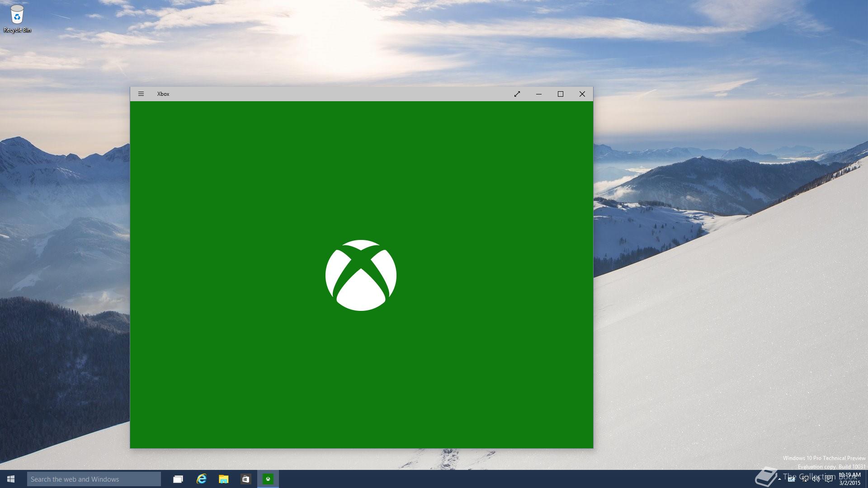
Task: Maximize the Xbox window
Action: coord(561,94)
